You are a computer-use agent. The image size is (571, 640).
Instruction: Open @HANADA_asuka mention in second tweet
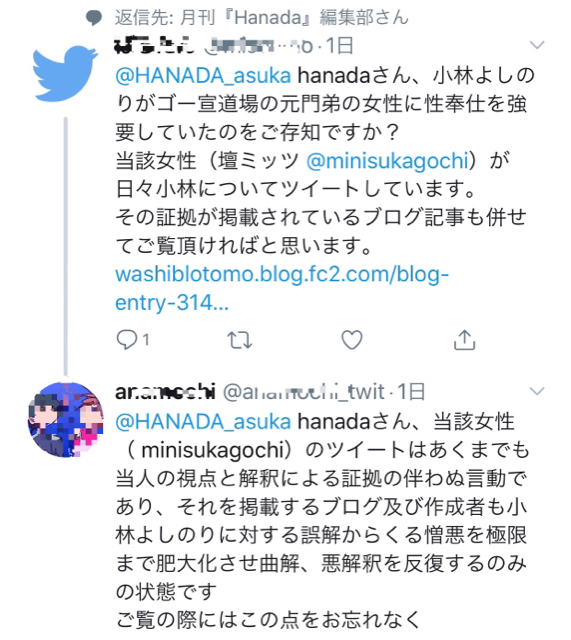pos(203,422)
